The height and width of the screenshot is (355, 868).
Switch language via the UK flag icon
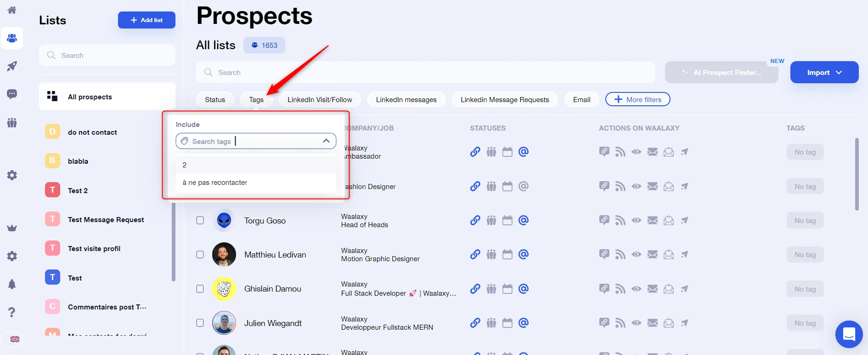tap(15, 339)
